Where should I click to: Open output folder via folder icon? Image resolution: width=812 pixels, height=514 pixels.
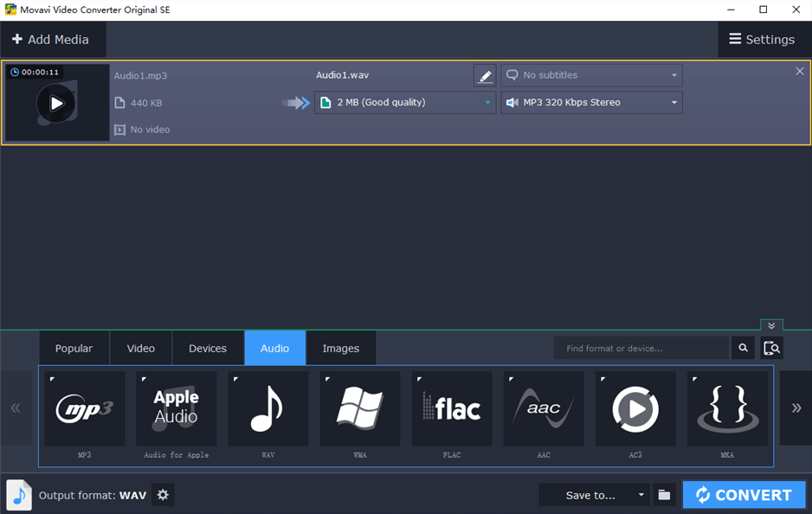(664, 495)
